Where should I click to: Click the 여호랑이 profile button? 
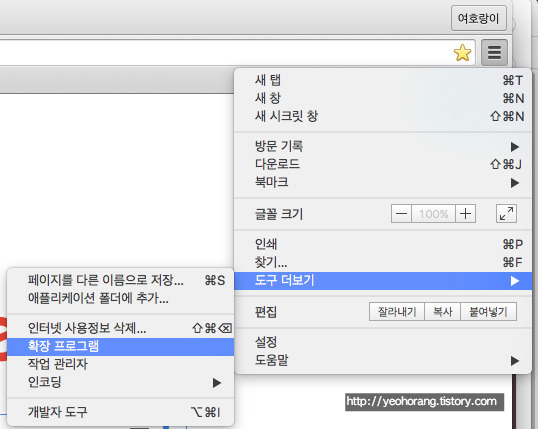[479, 18]
